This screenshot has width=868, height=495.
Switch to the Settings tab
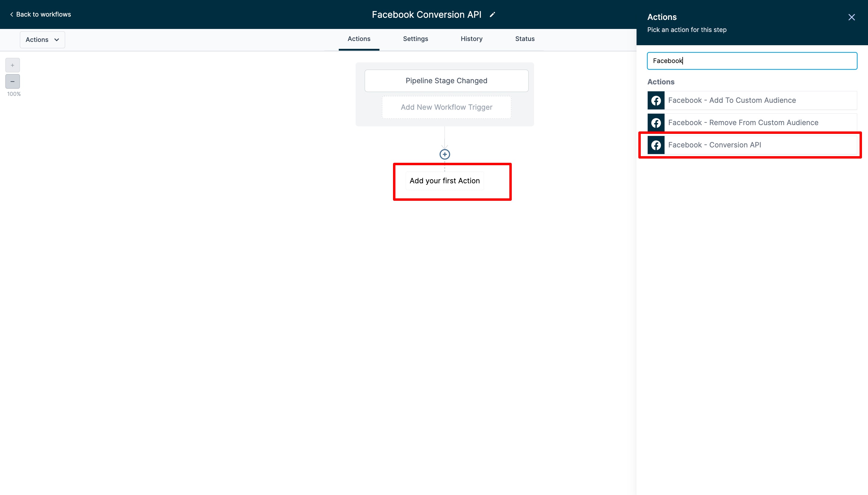click(x=415, y=39)
